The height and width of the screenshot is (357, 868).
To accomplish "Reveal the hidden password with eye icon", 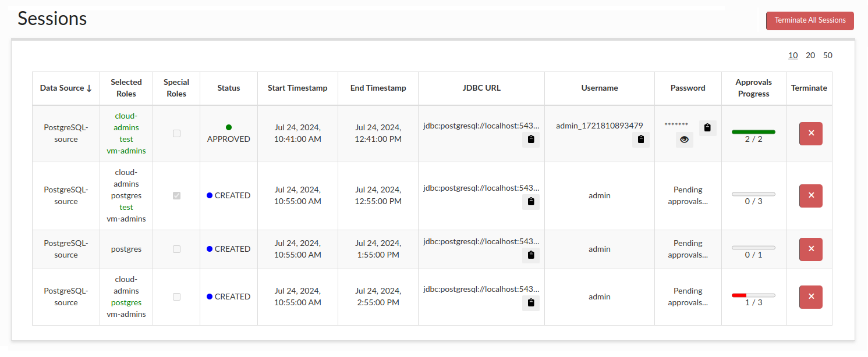I will click(684, 140).
